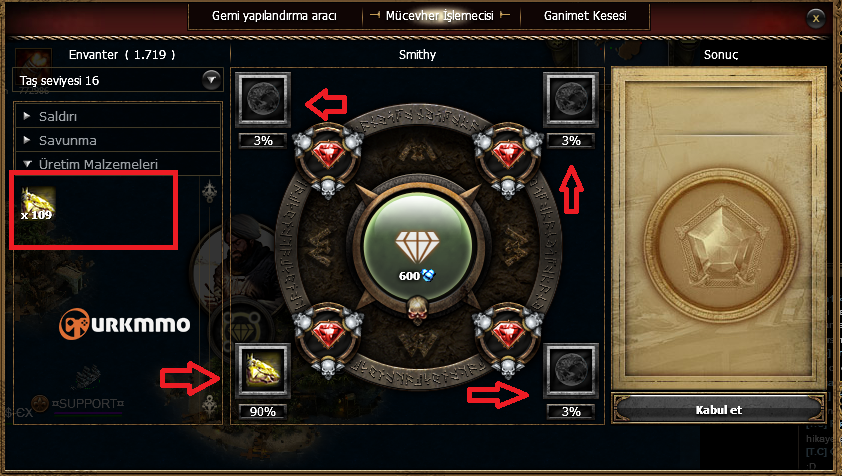
Task: Click the Kabul et button
Action: click(718, 410)
